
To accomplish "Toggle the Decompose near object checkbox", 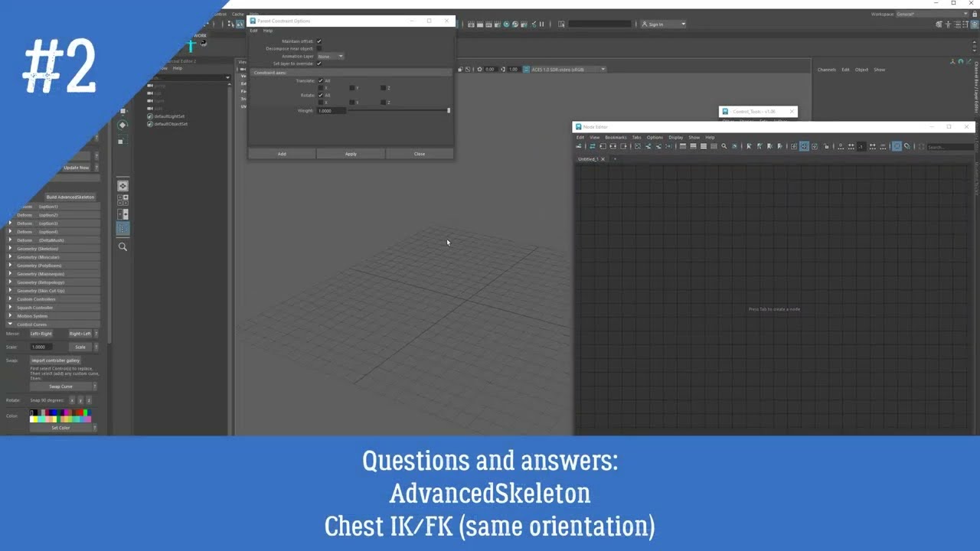I will (x=319, y=48).
